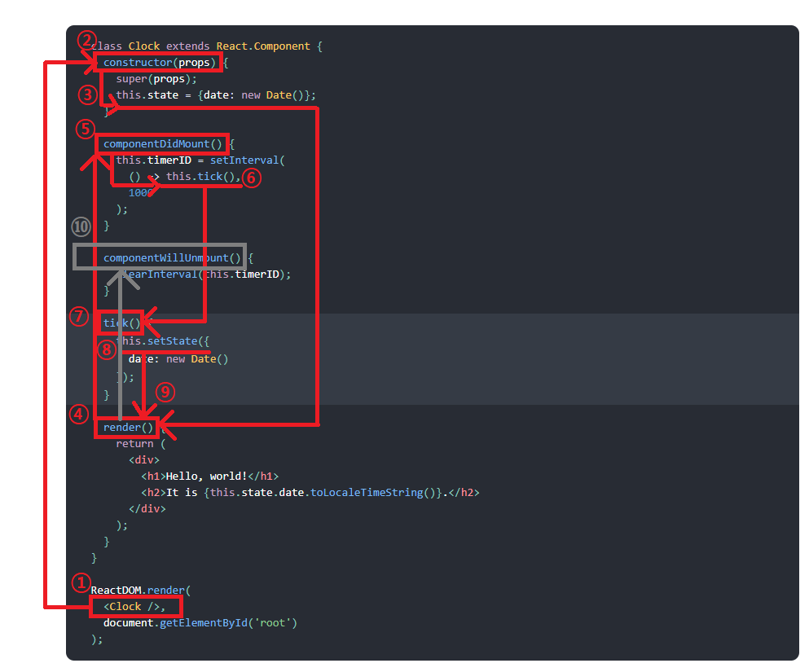Image resolution: width=809 pixels, height=672 pixels.
Task: Click the opening '<div>' tag line
Action: [x=144, y=460]
